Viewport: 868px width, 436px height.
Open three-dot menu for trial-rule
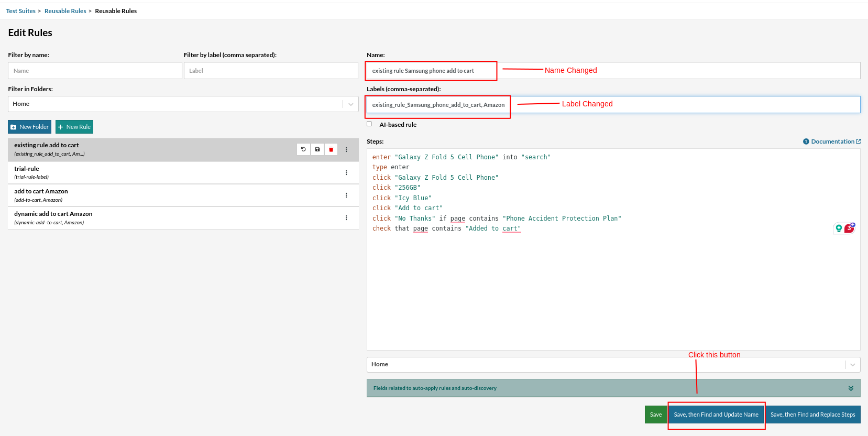tap(346, 173)
